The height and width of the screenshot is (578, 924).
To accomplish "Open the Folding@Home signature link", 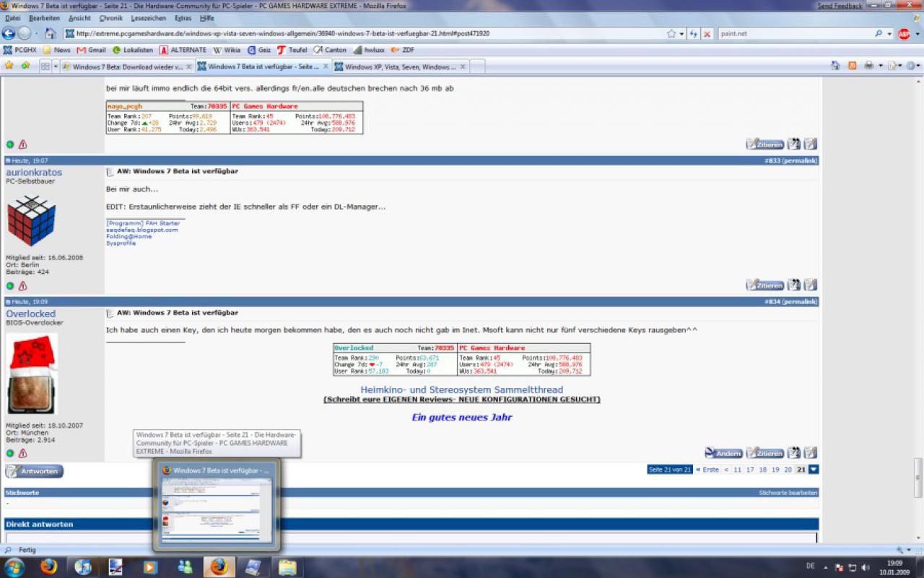I will click(129, 236).
